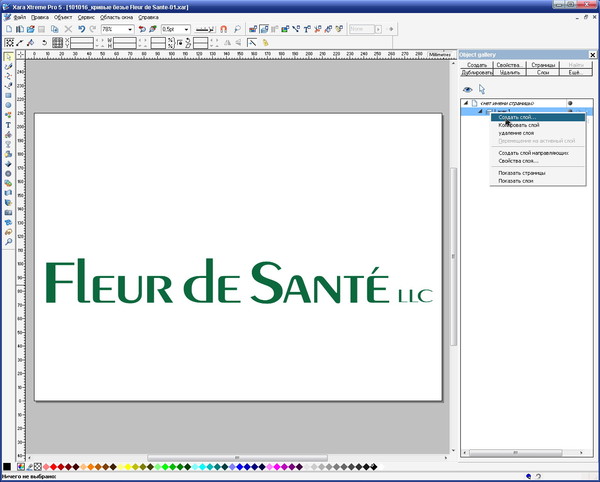Toggle the arrow editable column header
Viewport: 600px width, 482px height.
click(x=482, y=90)
